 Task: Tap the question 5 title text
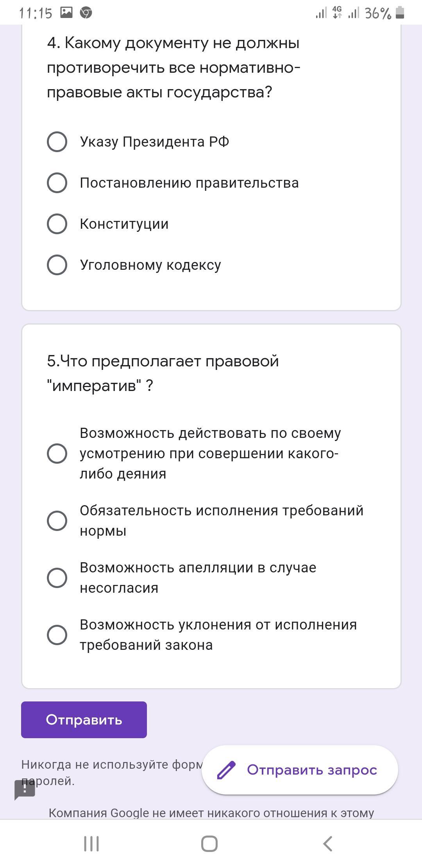coord(163,373)
